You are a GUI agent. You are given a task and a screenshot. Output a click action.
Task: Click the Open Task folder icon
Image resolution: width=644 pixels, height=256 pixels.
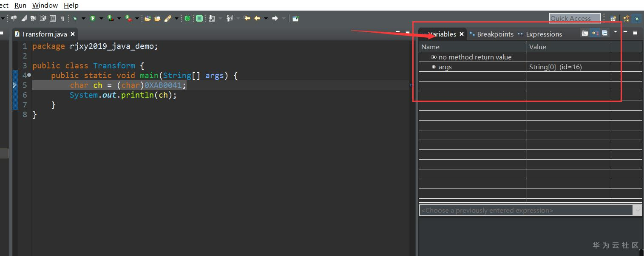pyautogui.click(x=157, y=18)
